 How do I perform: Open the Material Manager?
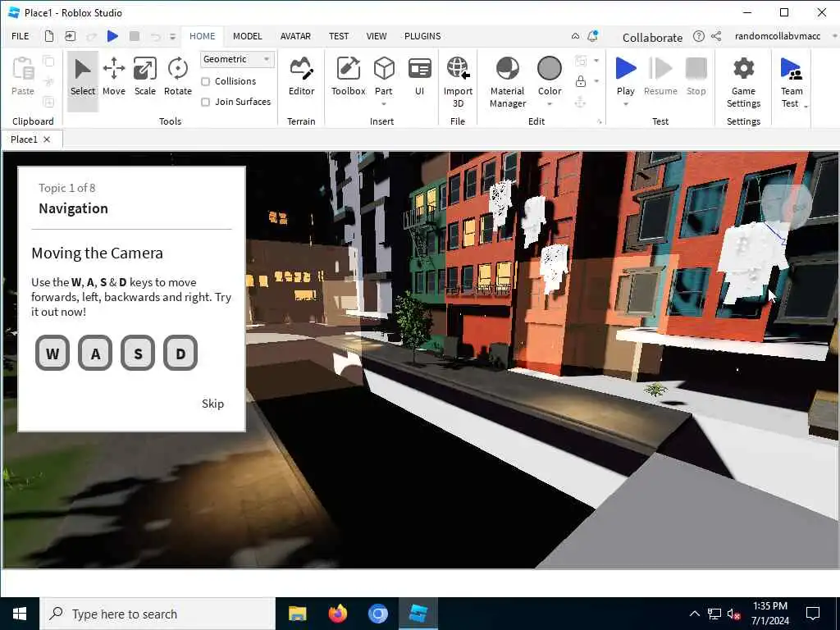507,82
